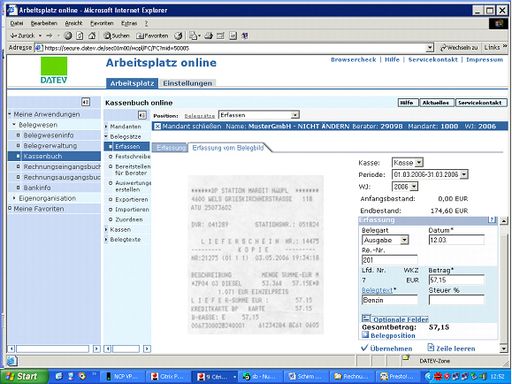512x384 pixels.
Task: Open Belegweseninfo in navigation tree
Action: [x=48, y=135]
